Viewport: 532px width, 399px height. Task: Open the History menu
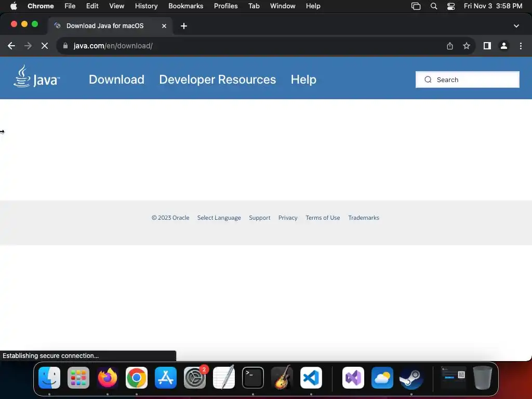pos(146,6)
